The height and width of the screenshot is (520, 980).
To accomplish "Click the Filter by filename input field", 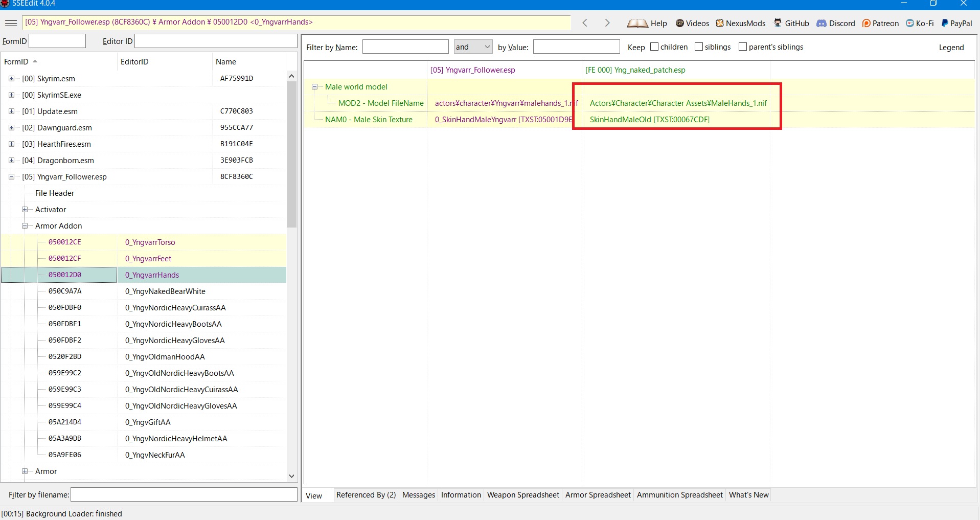I will pyautogui.click(x=184, y=495).
